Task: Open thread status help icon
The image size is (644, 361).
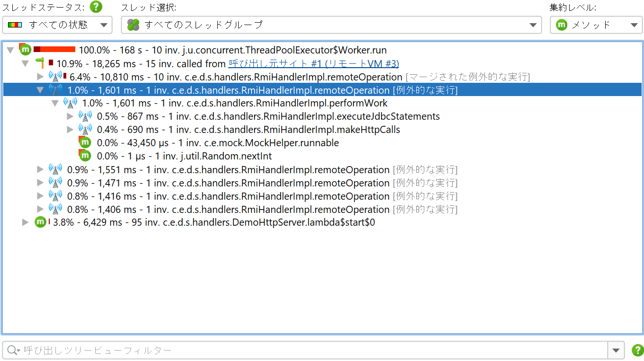Action: [96, 7]
